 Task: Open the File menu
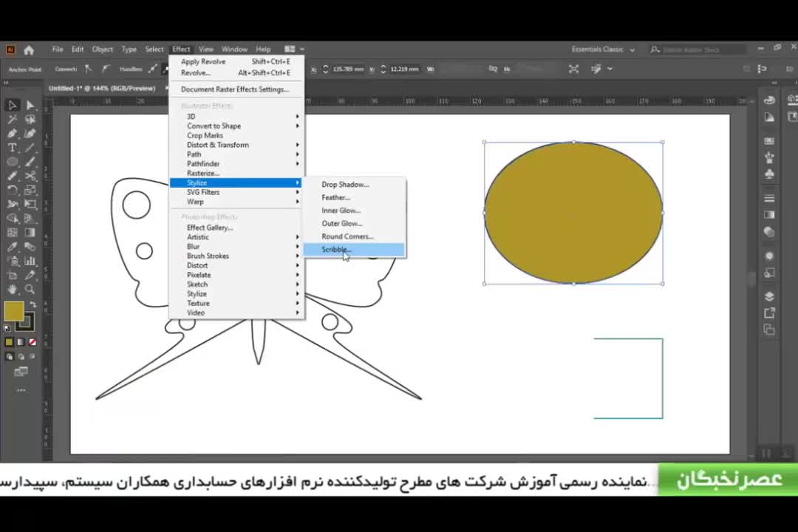(58, 50)
